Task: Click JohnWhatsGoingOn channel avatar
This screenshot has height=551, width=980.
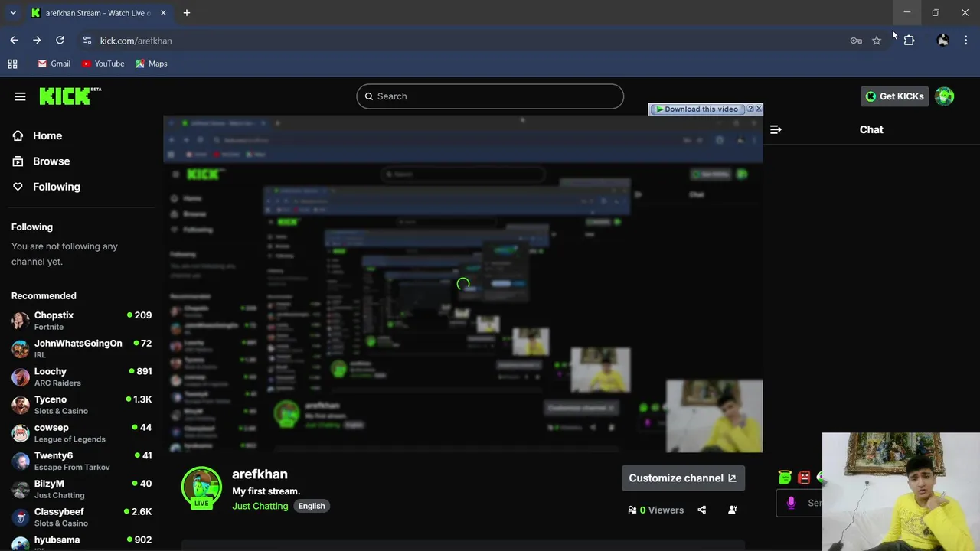Action: click(21, 349)
